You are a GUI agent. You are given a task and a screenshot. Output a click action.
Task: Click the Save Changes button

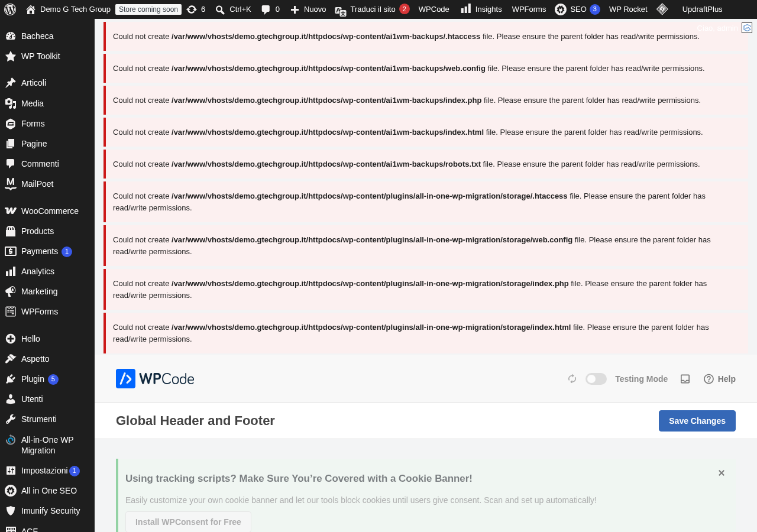pyautogui.click(x=697, y=421)
